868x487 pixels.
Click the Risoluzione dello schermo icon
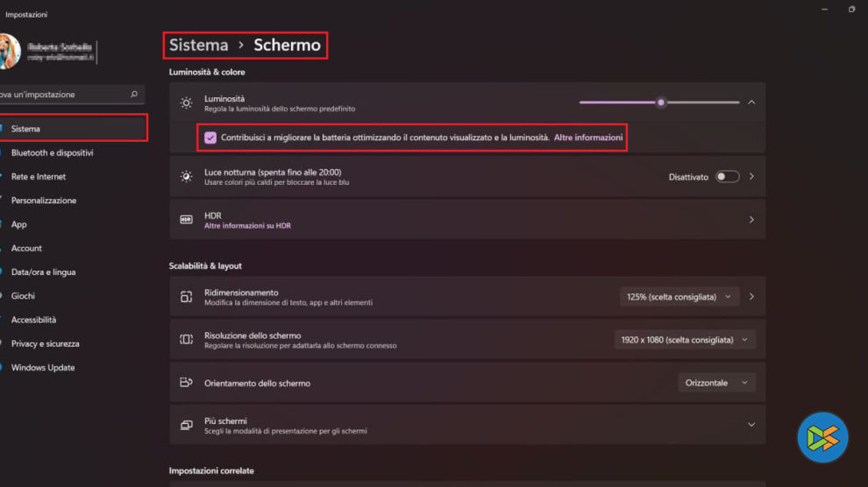click(x=186, y=340)
